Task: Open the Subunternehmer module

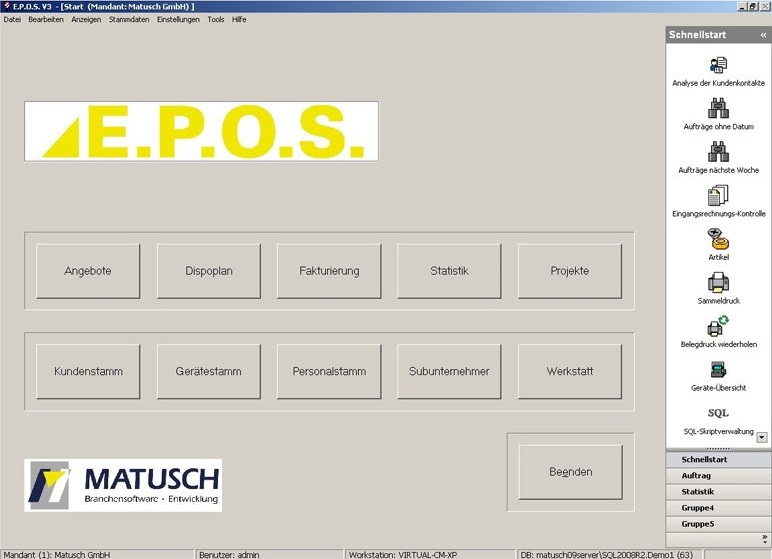Action: coord(449,371)
